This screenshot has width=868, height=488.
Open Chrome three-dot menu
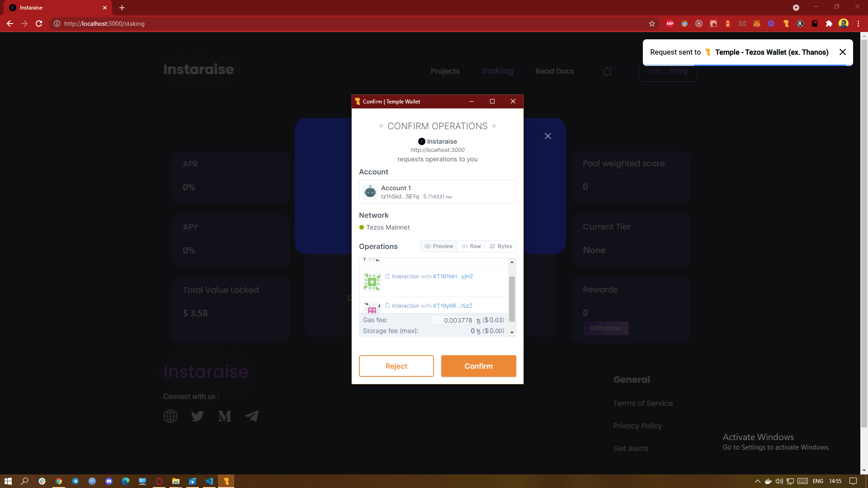858,23
